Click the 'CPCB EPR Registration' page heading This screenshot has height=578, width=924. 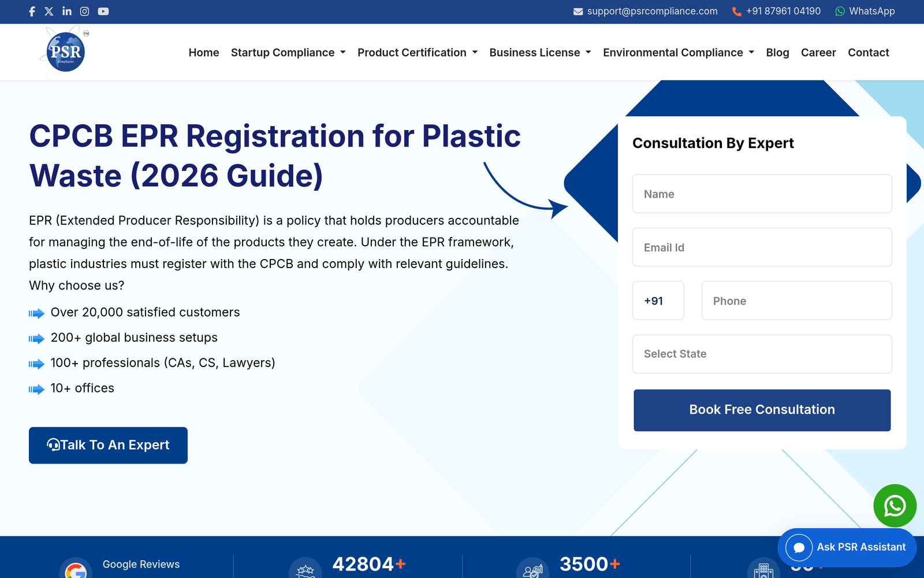275,156
